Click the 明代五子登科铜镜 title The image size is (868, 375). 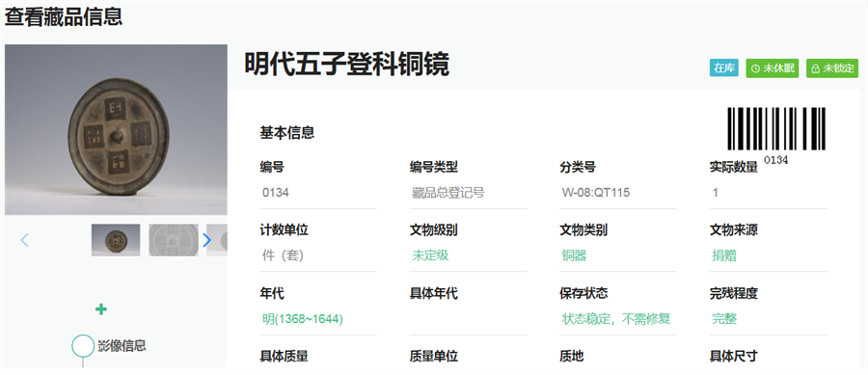pyautogui.click(x=346, y=65)
